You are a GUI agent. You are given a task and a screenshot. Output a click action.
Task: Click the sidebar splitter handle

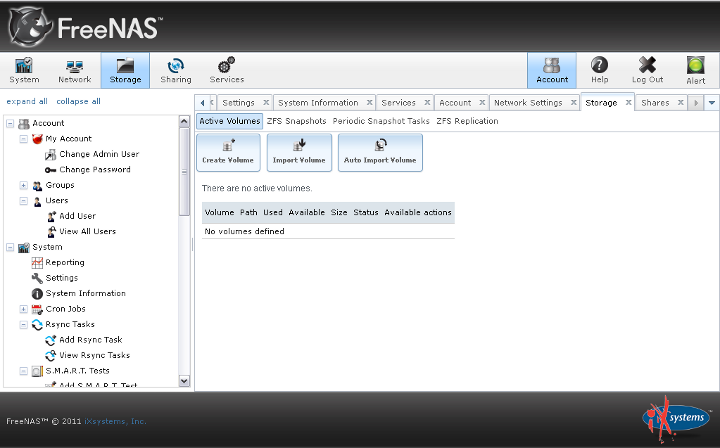pos(192,245)
